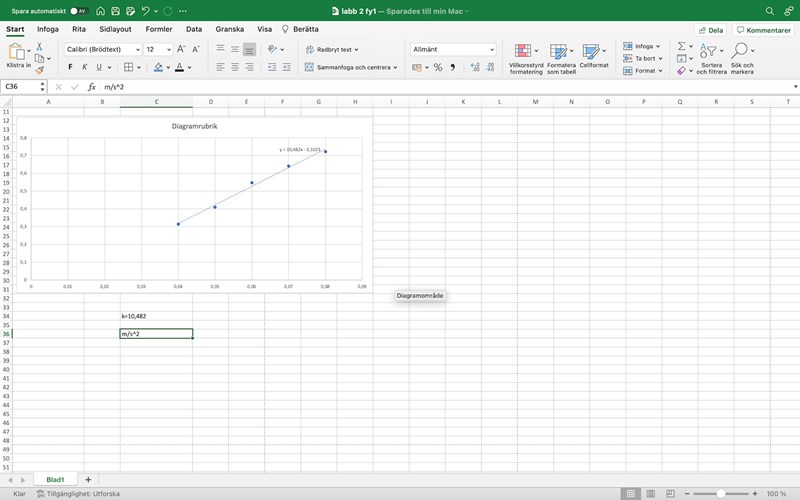Apply bold with the F button

(70, 67)
